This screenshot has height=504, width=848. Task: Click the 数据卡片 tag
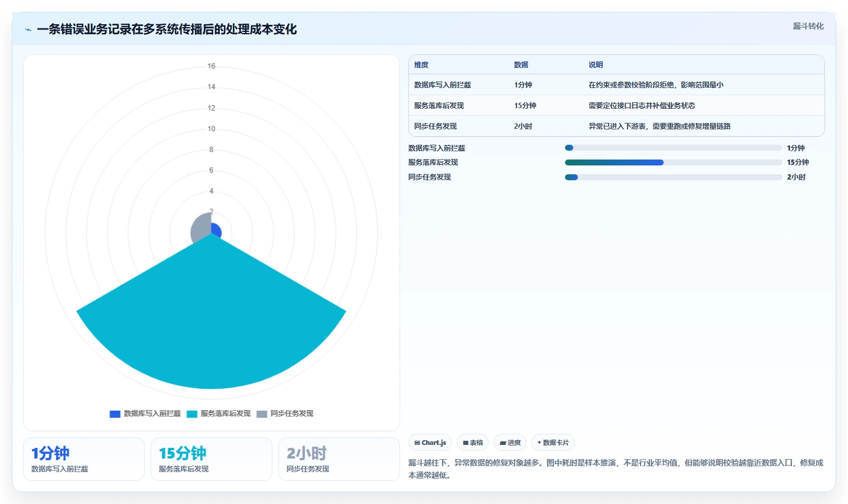553,443
